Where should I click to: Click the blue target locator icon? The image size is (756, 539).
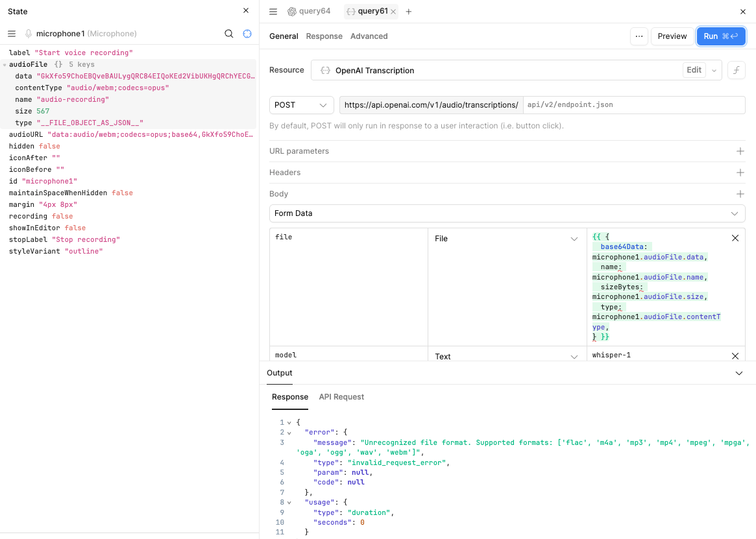[x=247, y=34]
